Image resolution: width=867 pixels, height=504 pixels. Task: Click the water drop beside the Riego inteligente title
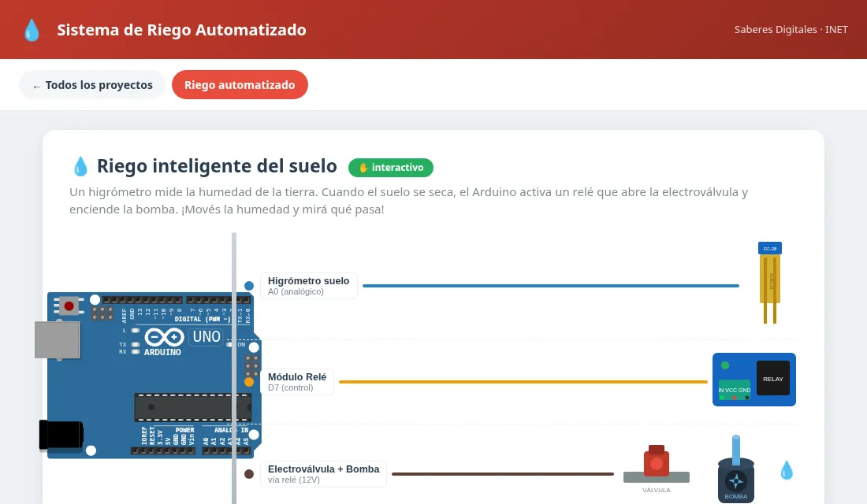(x=80, y=166)
